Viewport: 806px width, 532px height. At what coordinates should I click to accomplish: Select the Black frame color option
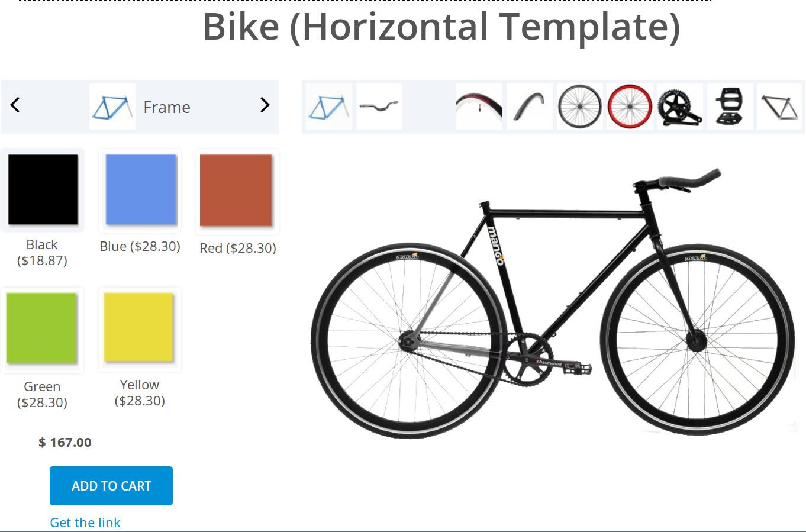point(42,189)
